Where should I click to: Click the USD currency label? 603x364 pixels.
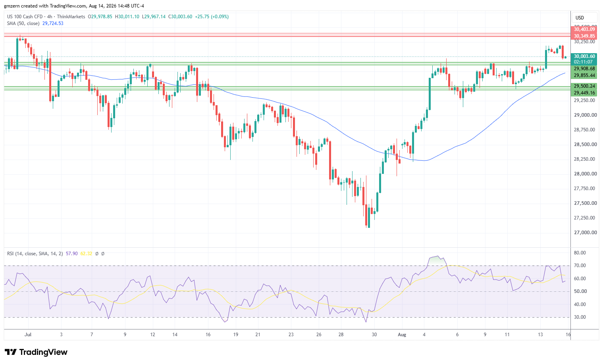[580, 18]
